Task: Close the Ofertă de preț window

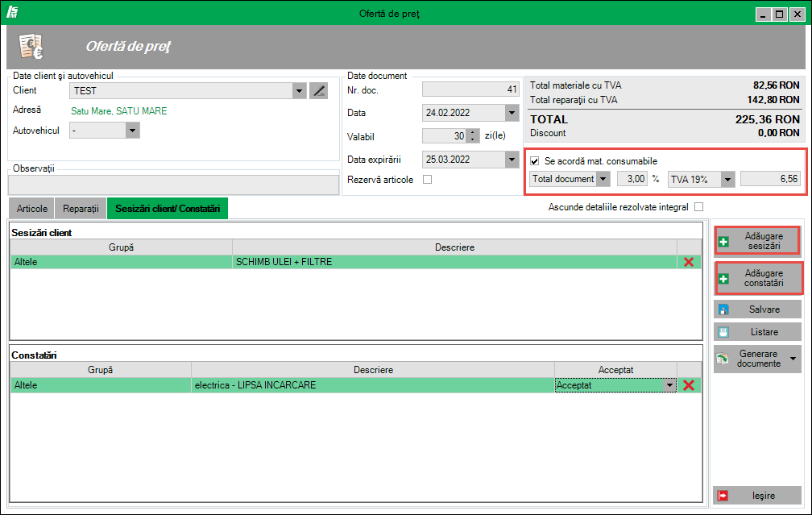Action: (797, 15)
